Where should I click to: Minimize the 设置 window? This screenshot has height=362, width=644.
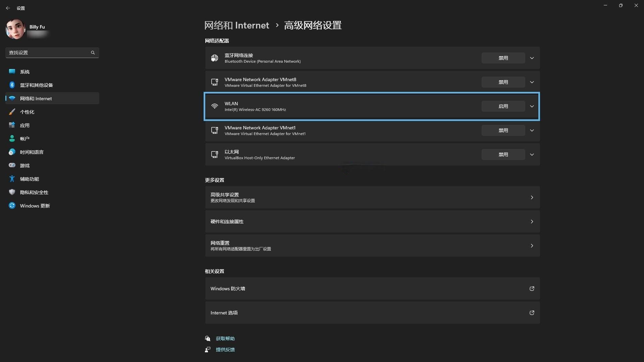point(605,5)
